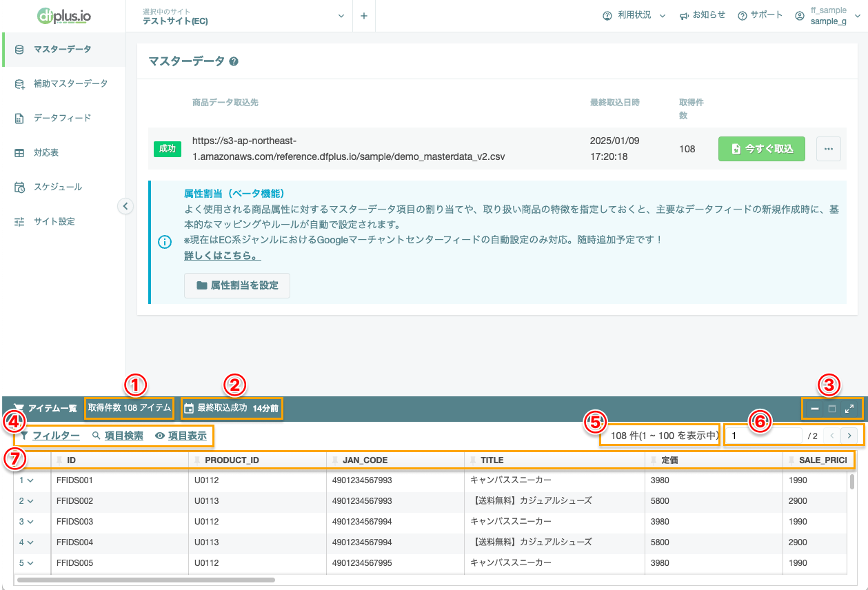
Task: Open the three-dot more options button
Action: tap(828, 148)
